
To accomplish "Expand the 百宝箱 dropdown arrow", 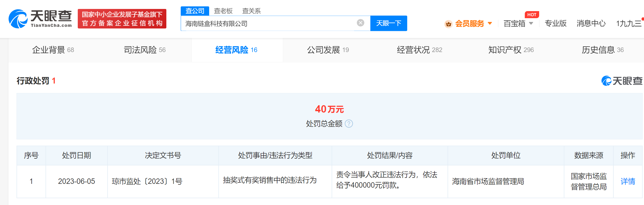I will click(x=531, y=24).
